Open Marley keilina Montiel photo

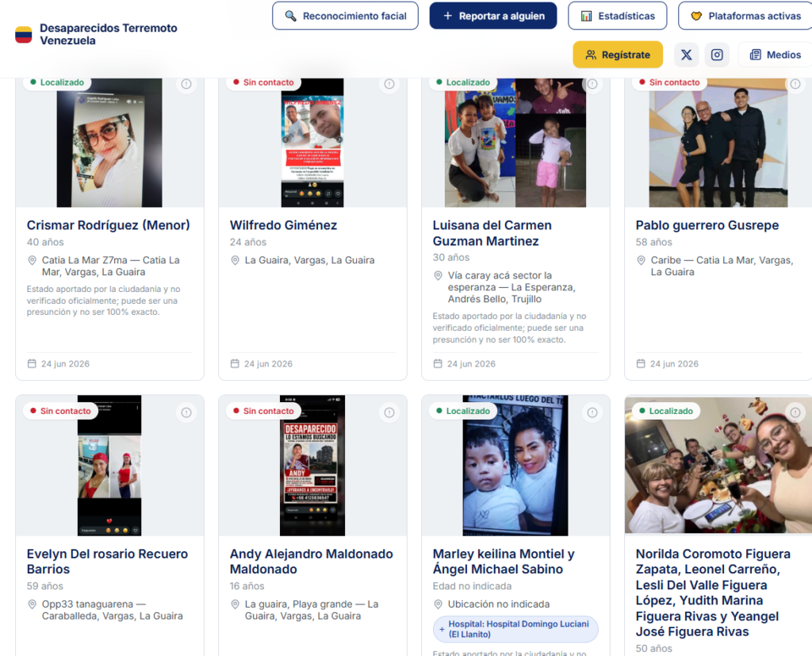[x=515, y=466]
